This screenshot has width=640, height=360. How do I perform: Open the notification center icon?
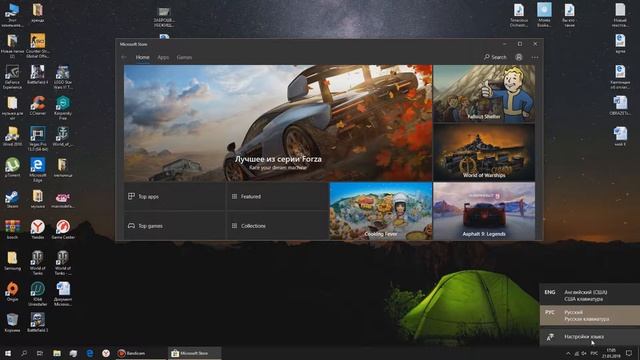tap(629, 353)
